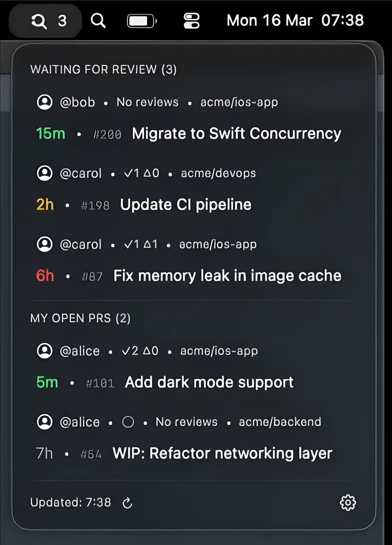Open Control Center from menu bar

pyautogui.click(x=192, y=21)
